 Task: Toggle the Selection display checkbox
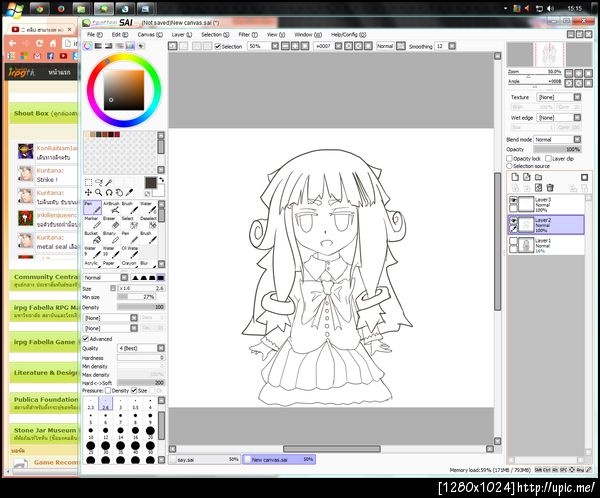click(x=218, y=46)
